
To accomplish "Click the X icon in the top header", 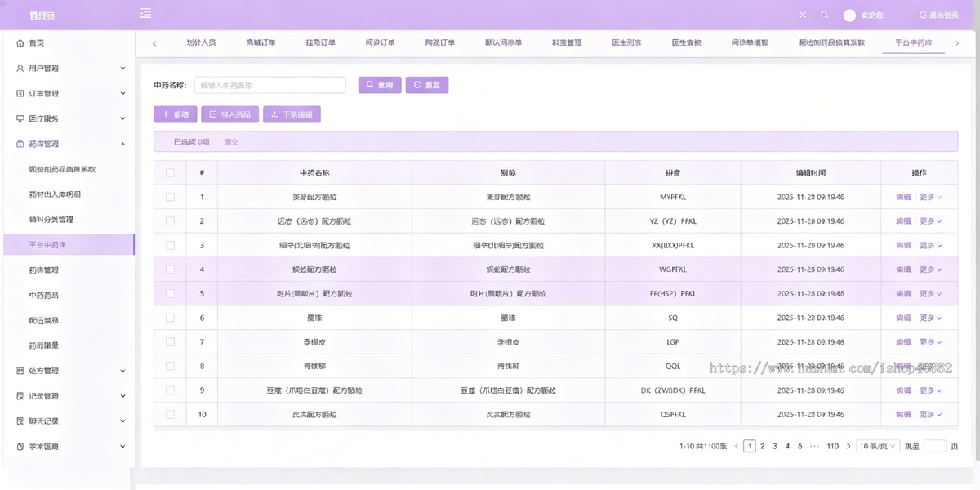I will [x=802, y=15].
